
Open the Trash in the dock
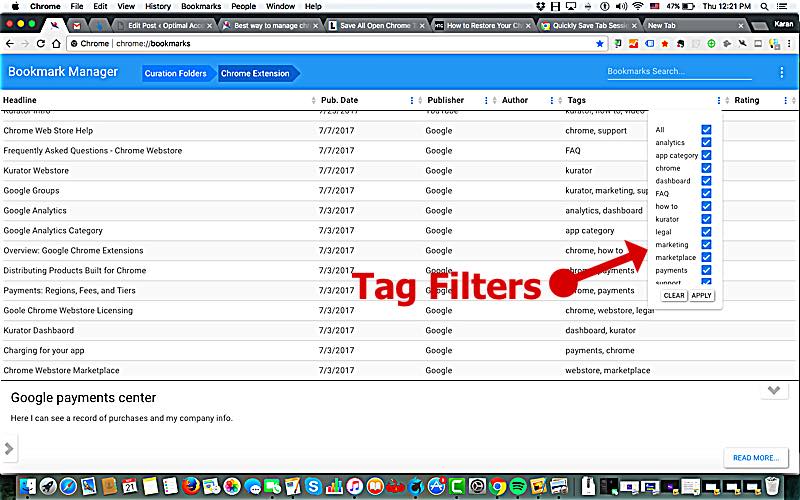(772, 486)
